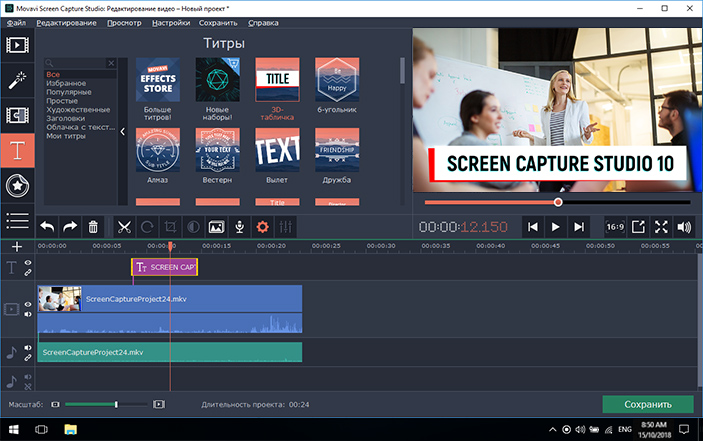703x441 pixels.
Task: Open the Filters magic wand tab
Action: click(17, 80)
